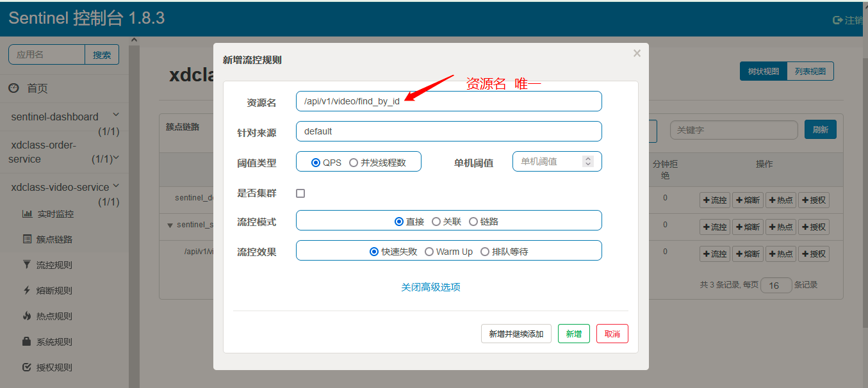
Task: Click 热点 button in second table row
Action: pyautogui.click(x=781, y=227)
